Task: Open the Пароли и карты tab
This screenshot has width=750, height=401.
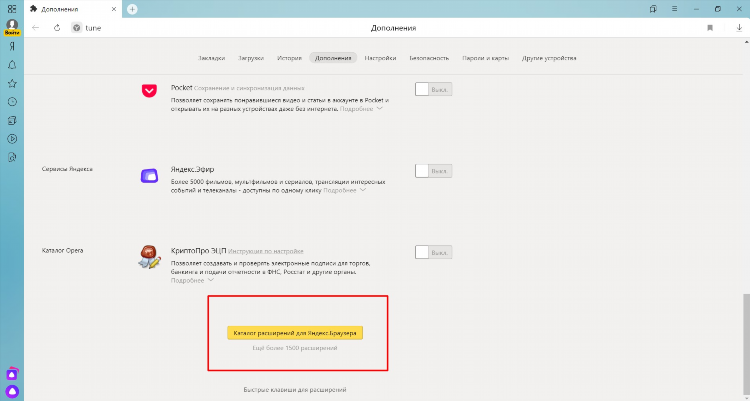Action: tap(485, 58)
